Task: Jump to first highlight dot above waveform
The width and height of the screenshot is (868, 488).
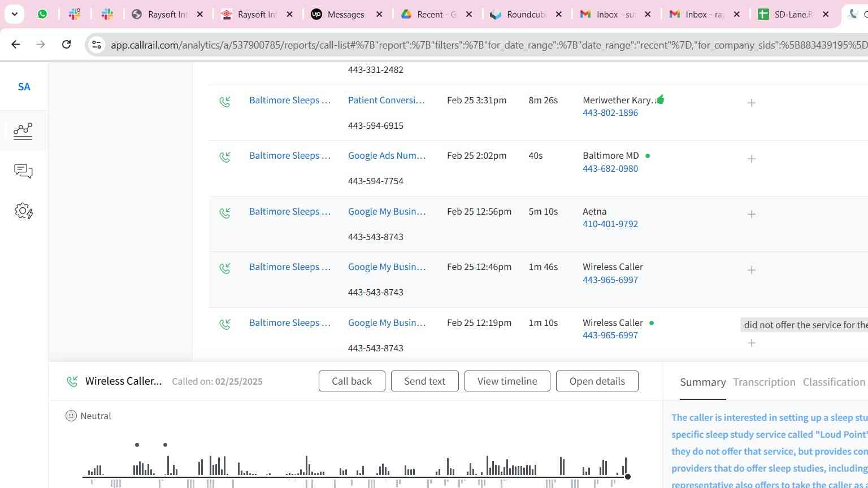Action: (x=137, y=445)
